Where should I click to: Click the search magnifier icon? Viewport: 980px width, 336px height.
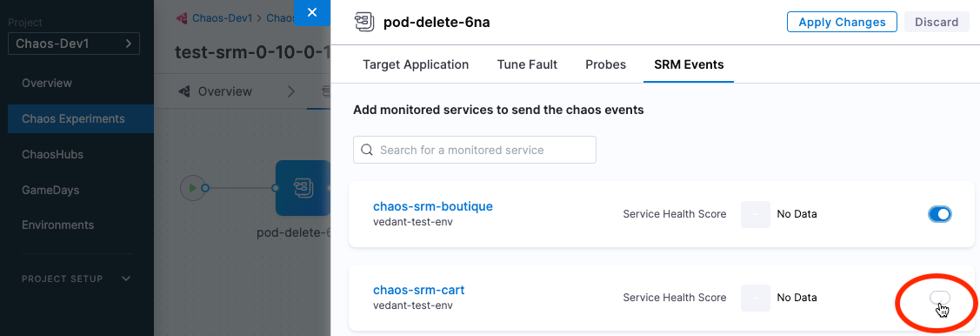click(368, 151)
